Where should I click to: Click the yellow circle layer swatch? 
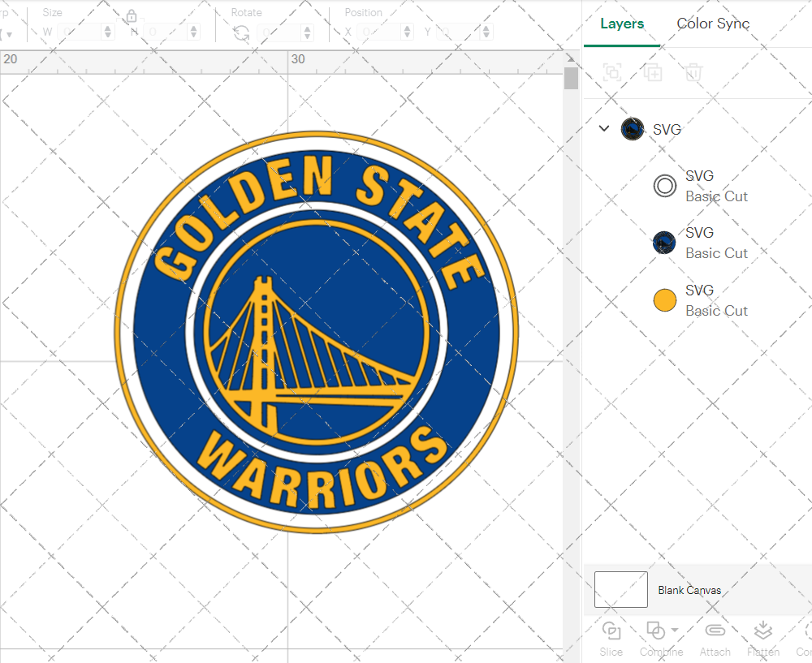tap(665, 300)
